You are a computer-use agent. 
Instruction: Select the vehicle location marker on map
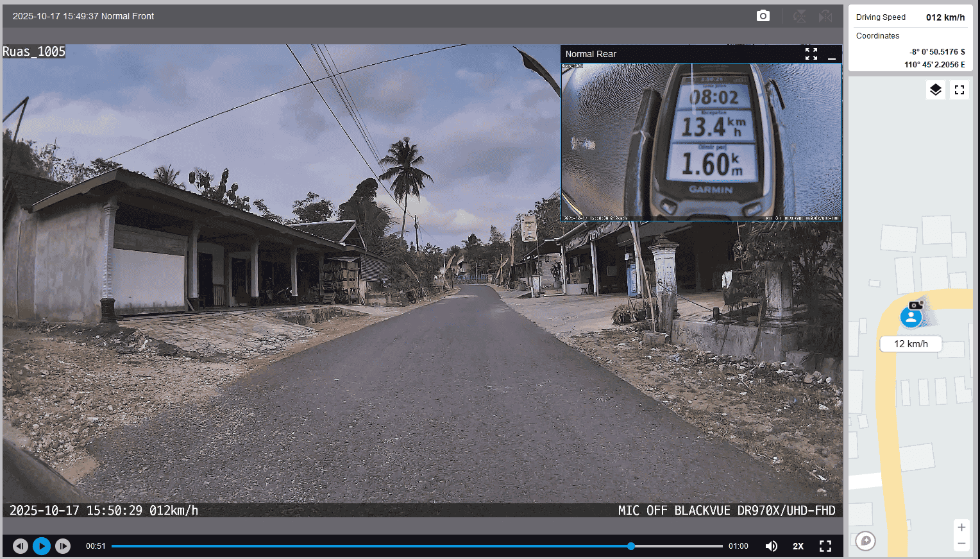tap(911, 316)
